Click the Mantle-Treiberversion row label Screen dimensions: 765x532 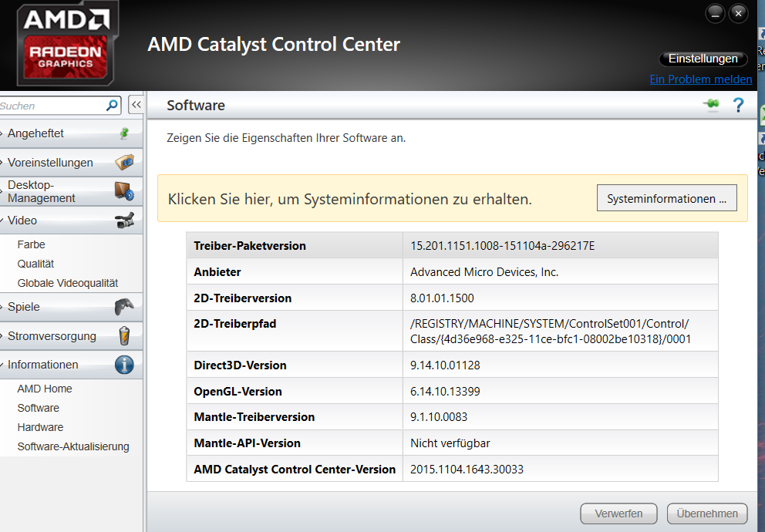click(254, 417)
